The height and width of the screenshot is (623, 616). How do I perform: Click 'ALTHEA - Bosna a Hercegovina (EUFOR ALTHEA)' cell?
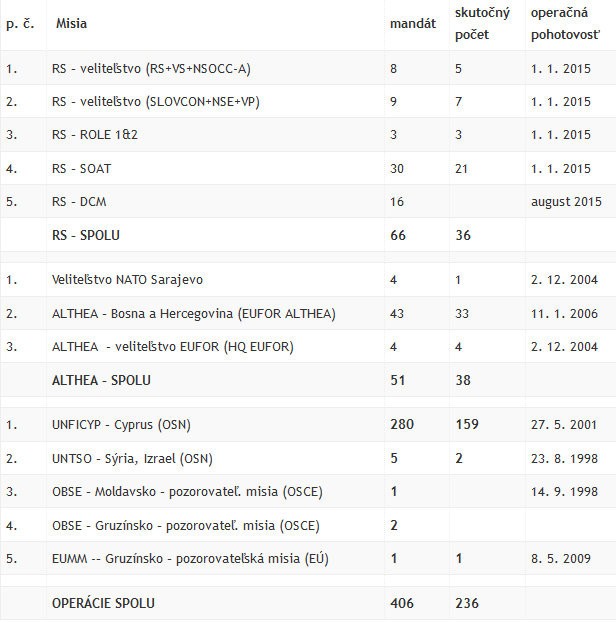[x=194, y=313]
